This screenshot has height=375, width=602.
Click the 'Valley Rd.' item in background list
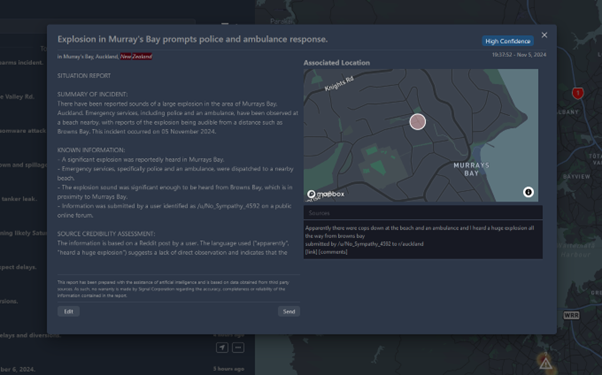click(x=17, y=97)
